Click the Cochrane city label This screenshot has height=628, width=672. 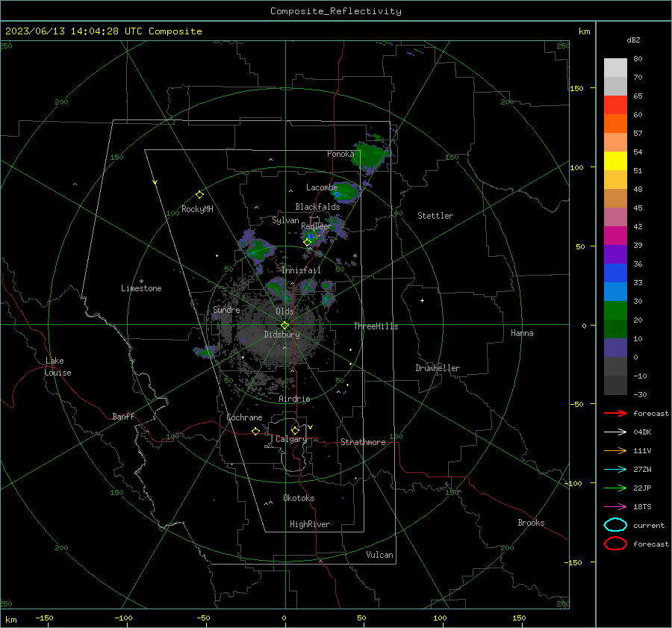(x=244, y=417)
